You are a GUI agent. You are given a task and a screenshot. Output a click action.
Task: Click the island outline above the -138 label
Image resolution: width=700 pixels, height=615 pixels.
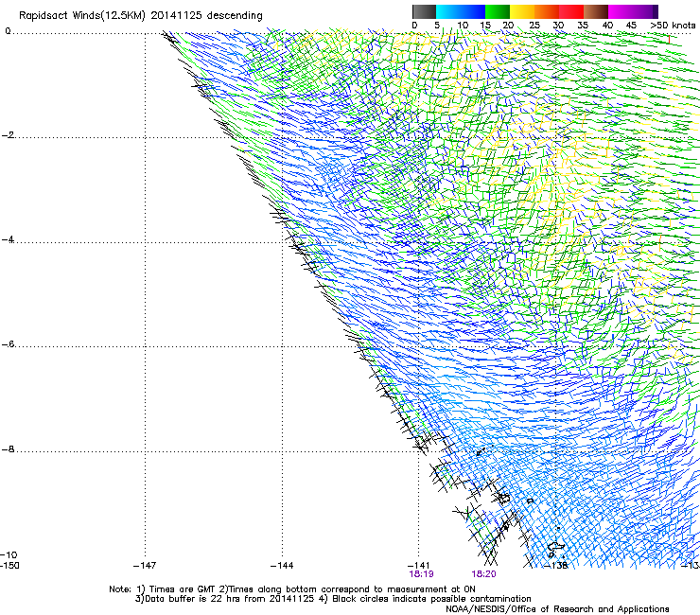click(x=556, y=547)
